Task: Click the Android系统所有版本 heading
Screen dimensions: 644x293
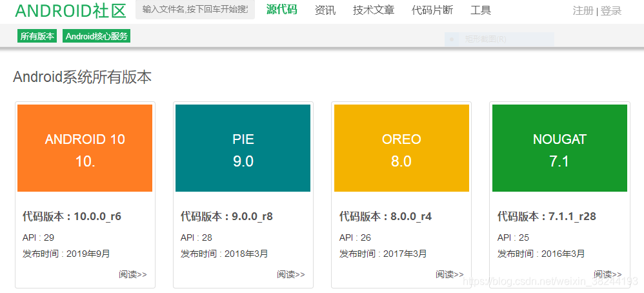Action: coord(82,77)
